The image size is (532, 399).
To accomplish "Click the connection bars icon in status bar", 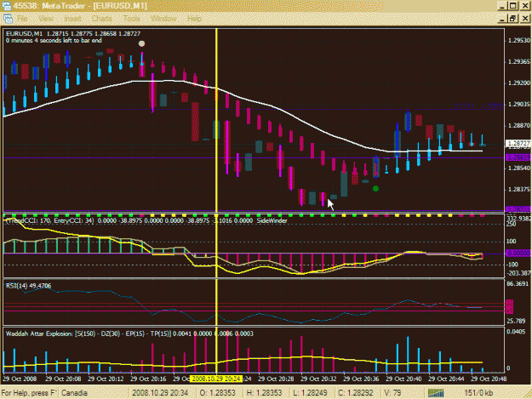I will pyautogui.click(x=436, y=393).
